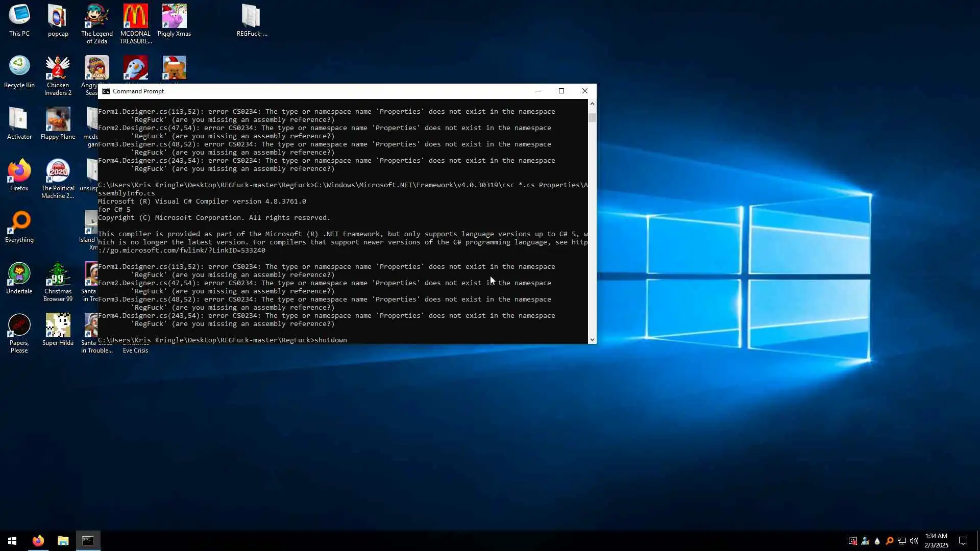Screen dimensions: 980x551
Task: Open the notification center
Action: point(963,541)
